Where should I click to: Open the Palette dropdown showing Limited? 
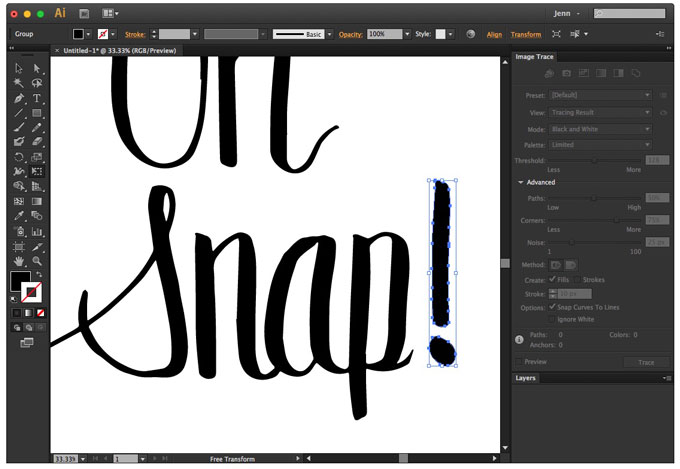600,145
